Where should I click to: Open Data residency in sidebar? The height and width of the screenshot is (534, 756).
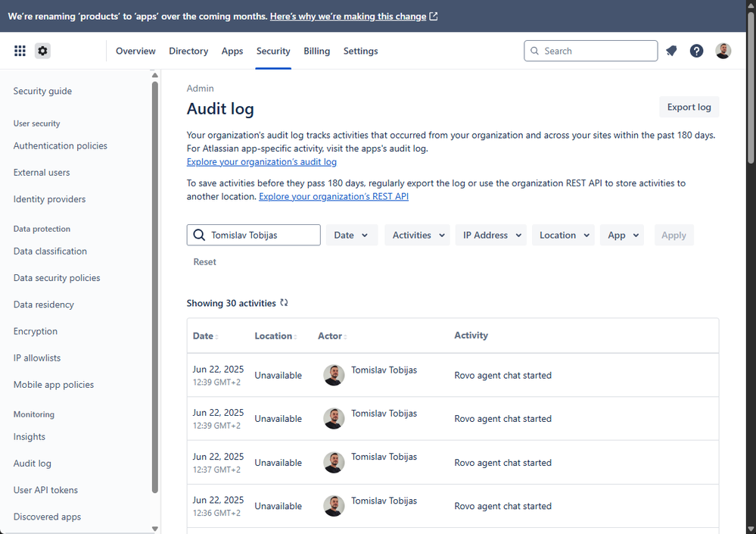[43, 304]
